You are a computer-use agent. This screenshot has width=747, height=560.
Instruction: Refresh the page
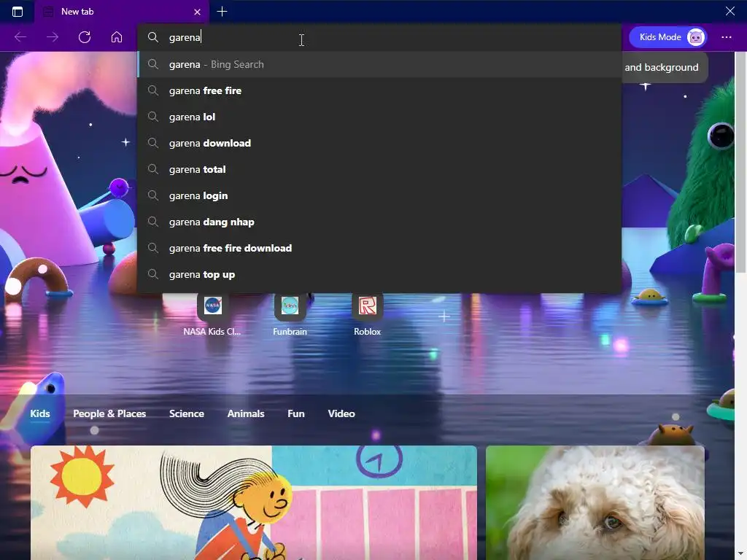coord(85,37)
